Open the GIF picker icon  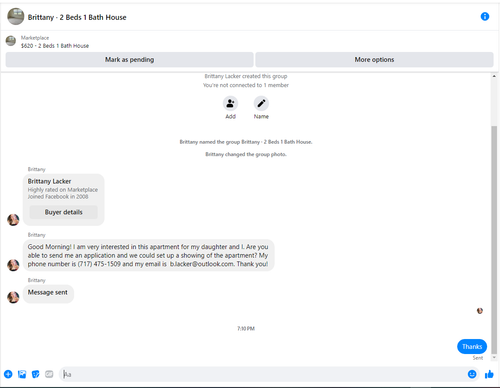49,374
